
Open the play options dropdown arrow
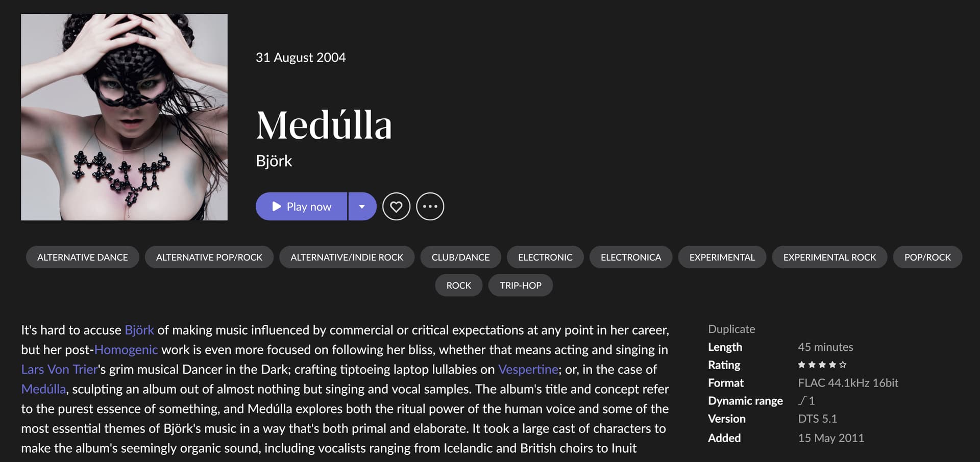[362, 207]
